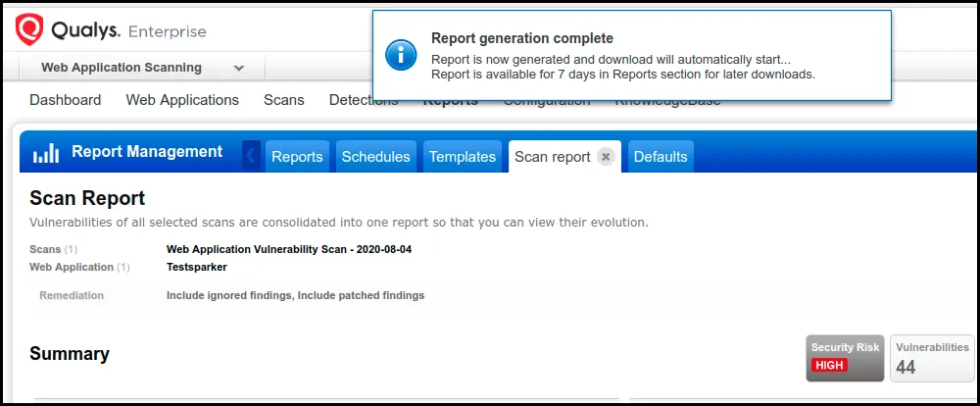Click the Scan Report heading
The image size is (980, 406).
point(87,198)
